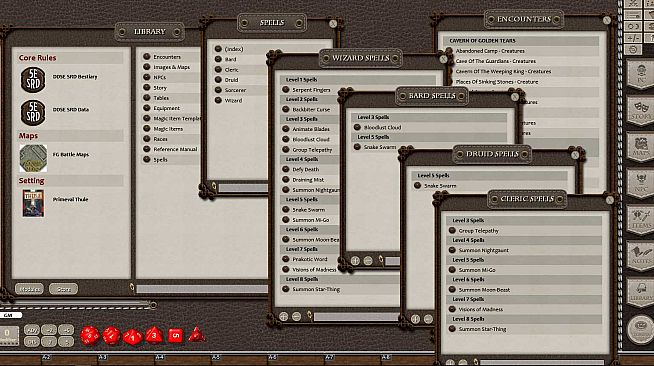Roll the red d6 die

coord(175,336)
